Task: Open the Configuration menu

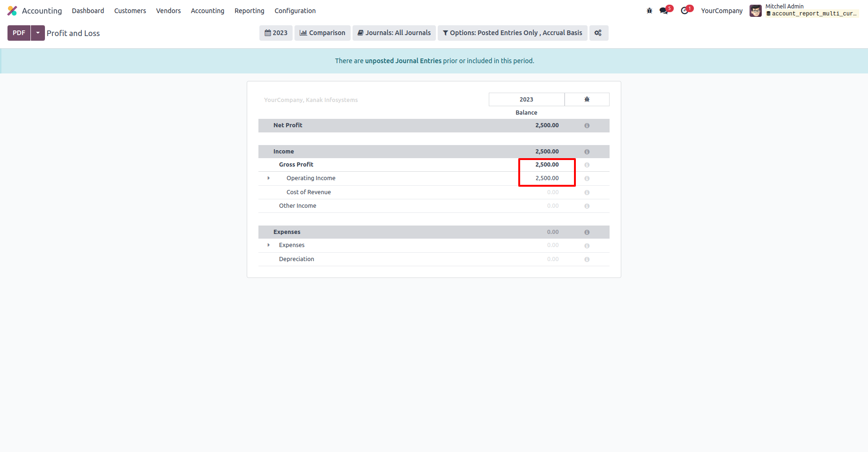Action: click(x=295, y=11)
